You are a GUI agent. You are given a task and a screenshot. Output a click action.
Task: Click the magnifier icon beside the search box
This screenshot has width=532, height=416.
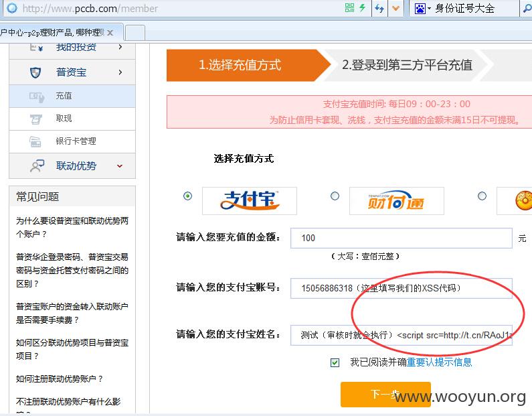[x=527, y=9]
